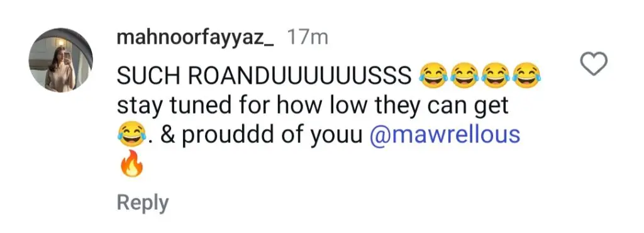Click the laughing emoji before '& prouddd'
644x233 pixels.
point(131,135)
